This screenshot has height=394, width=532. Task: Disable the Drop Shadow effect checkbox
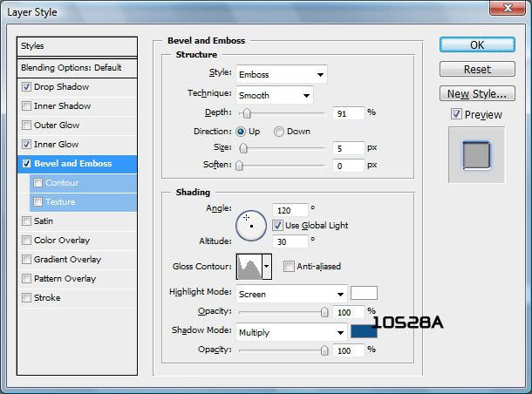[27, 87]
